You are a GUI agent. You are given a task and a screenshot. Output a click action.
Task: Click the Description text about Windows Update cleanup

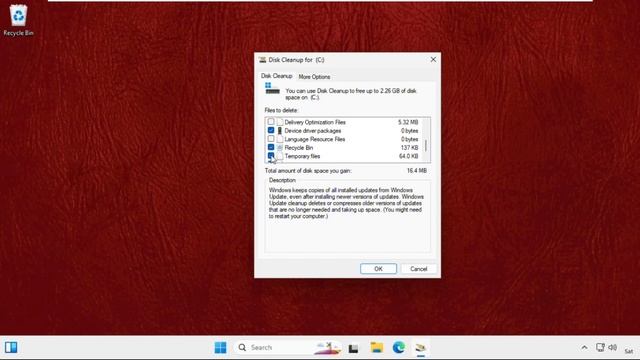pos(346,203)
